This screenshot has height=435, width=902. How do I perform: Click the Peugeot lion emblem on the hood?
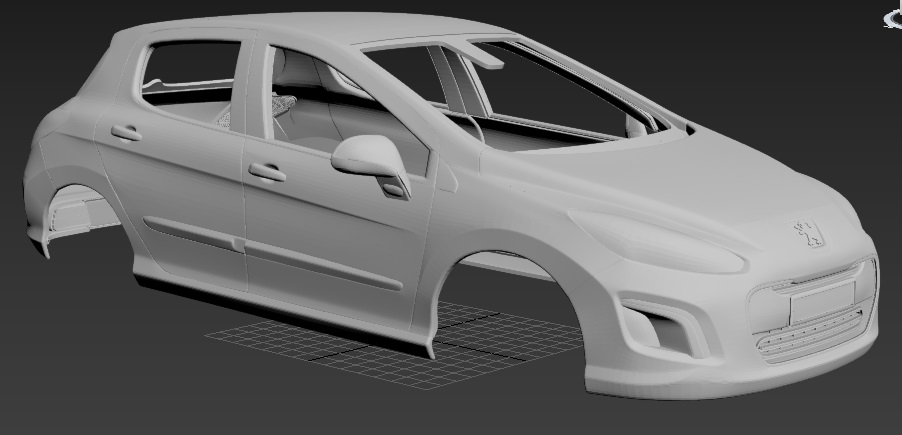pyautogui.click(x=805, y=232)
